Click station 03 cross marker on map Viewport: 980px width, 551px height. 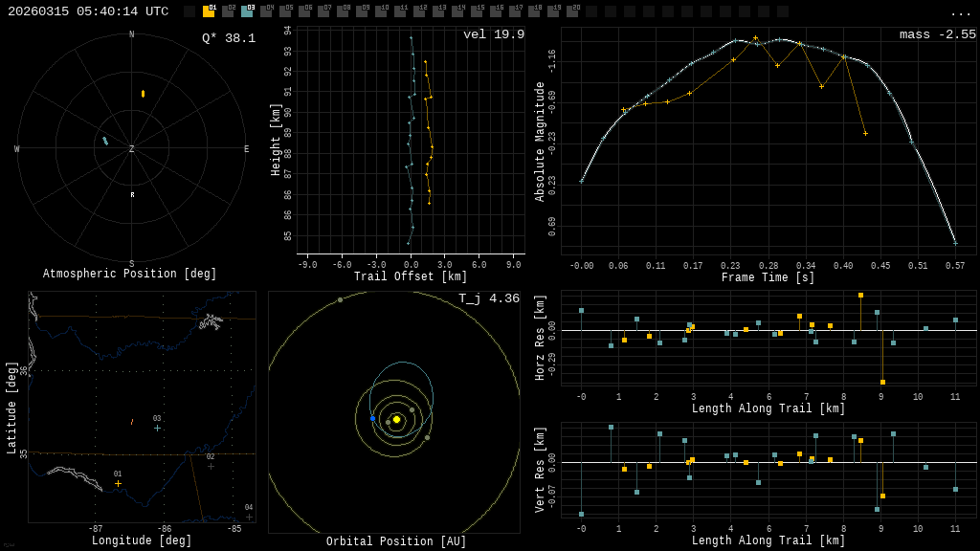coord(158,428)
